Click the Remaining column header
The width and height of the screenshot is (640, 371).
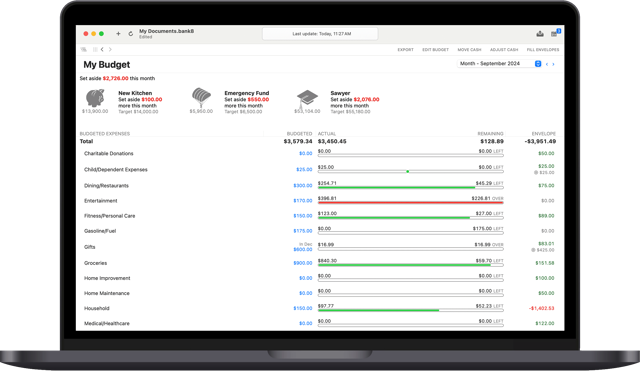(x=490, y=133)
